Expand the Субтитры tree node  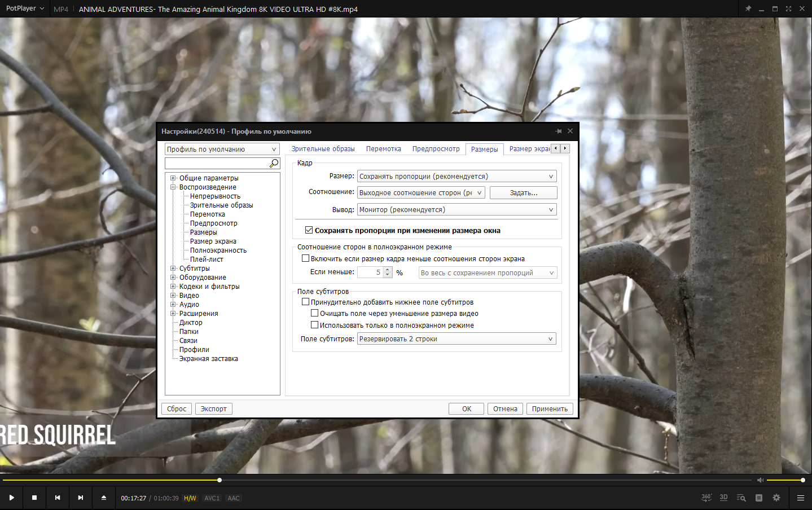(173, 269)
